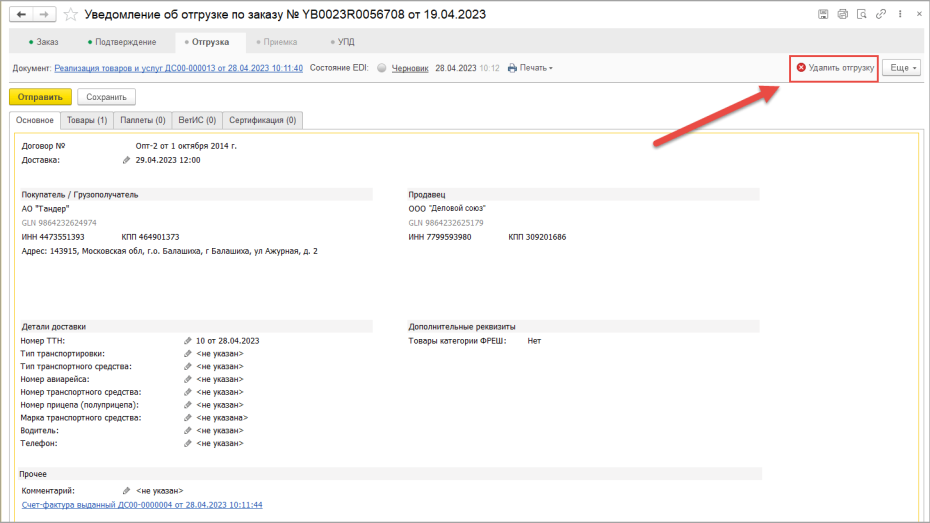Click the Удалить отгрузку button

coord(834,68)
